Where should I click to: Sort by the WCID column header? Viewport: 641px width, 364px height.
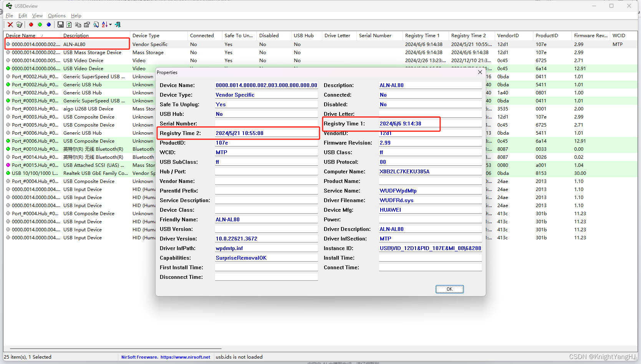[x=624, y=35]
